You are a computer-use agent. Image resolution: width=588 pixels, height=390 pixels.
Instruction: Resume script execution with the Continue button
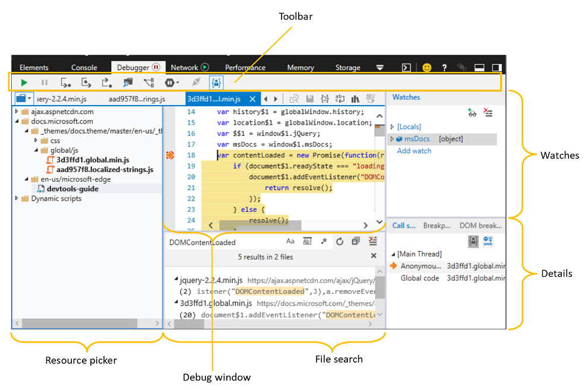(x=24, y=83)
